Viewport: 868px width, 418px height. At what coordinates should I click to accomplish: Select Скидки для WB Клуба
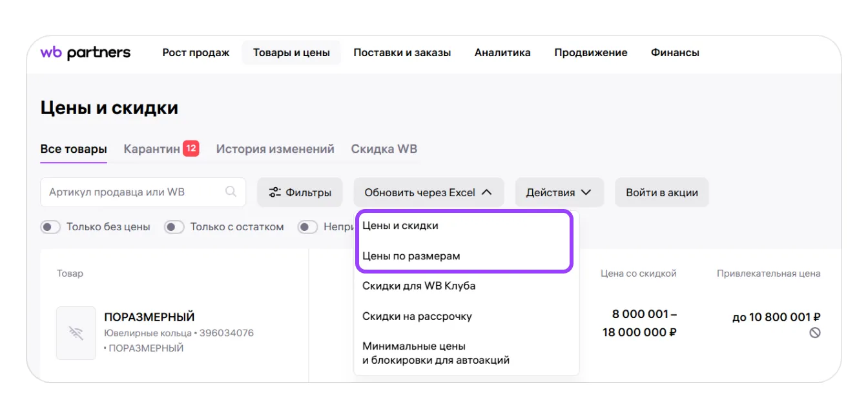[x=418, y=286]
